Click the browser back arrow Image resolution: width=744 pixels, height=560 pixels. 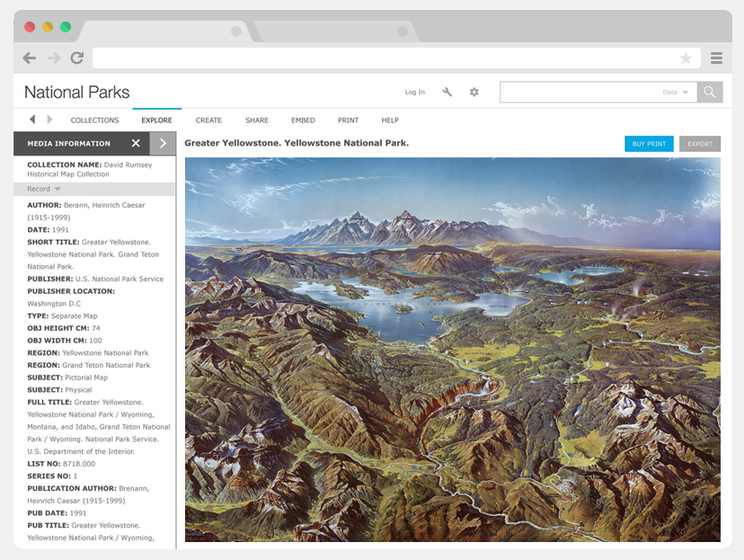click(30, 58)
